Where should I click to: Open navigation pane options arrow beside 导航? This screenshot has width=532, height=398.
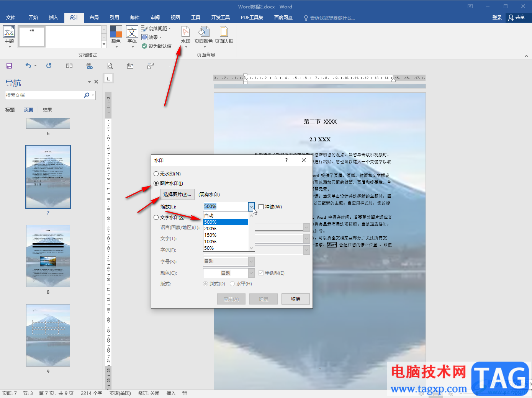[89, 82]
